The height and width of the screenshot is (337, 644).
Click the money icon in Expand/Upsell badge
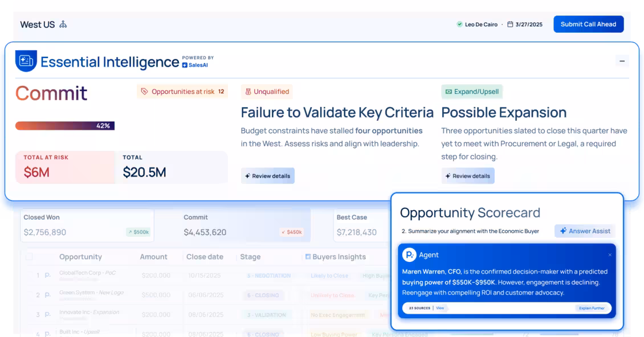pyautogui.click(x=449, y=92)
